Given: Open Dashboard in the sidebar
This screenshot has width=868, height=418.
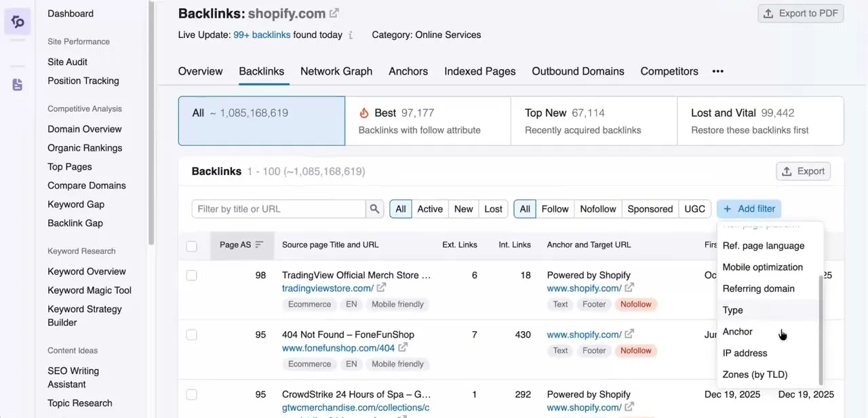Looking at the screenshot, I should click(71, 14).
